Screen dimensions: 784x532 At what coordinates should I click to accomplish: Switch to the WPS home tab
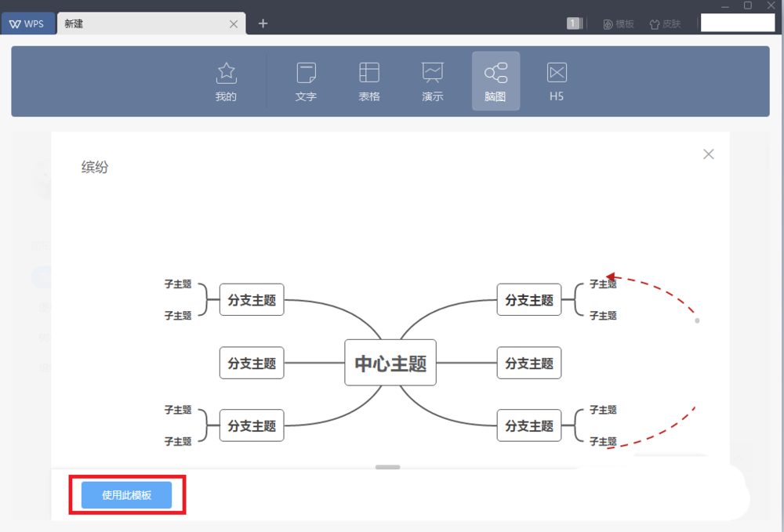[x=27, y=24]
